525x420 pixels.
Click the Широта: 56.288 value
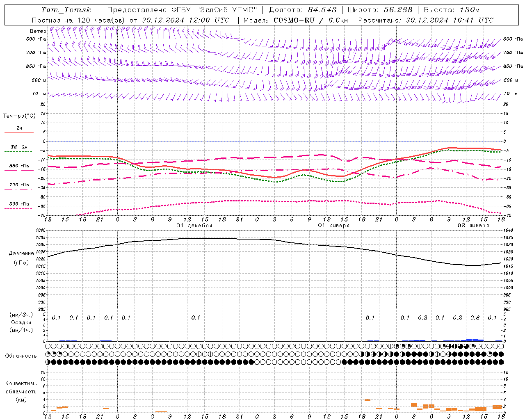coord(380,10)
